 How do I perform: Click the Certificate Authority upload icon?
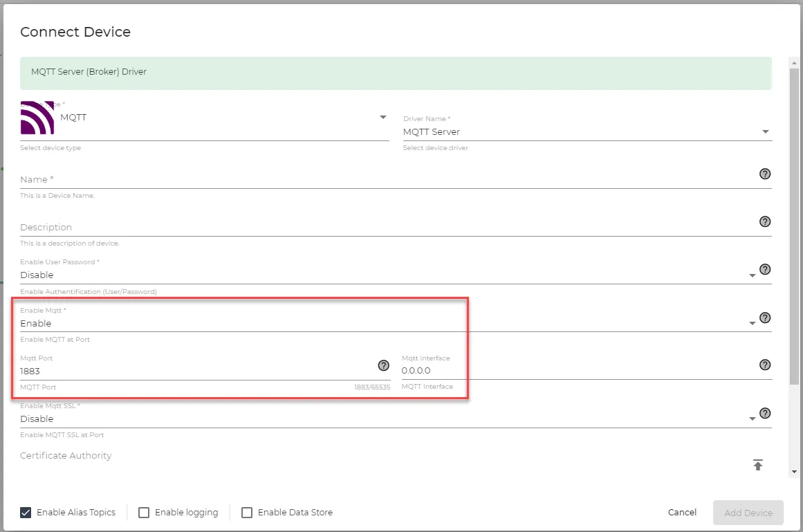click(x=758, y=464)
